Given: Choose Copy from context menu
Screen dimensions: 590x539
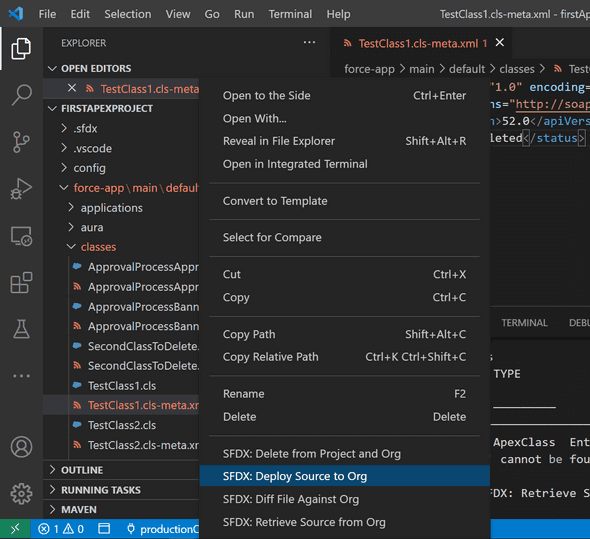Looking at the screenshot, I should (x=344, y=297).
